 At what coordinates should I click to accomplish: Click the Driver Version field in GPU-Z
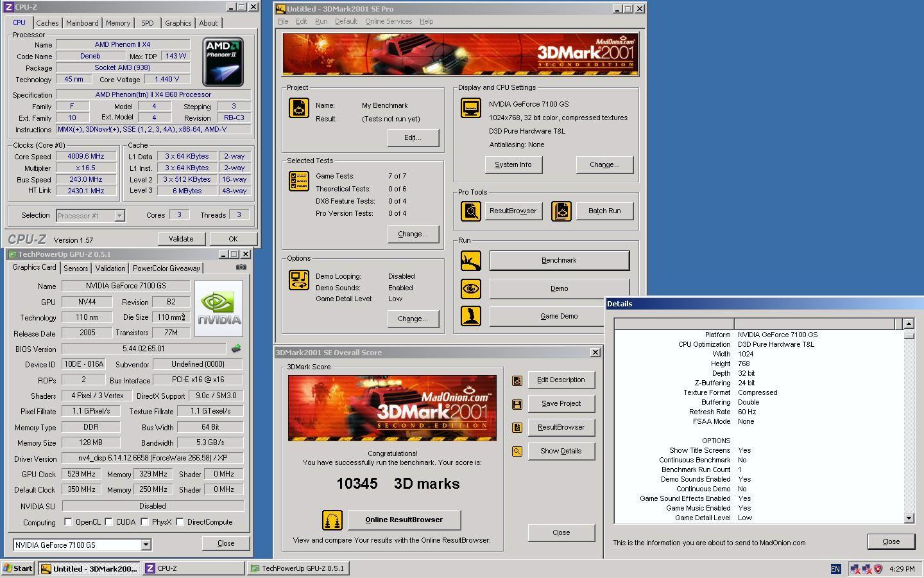click(x=153, y=459)
